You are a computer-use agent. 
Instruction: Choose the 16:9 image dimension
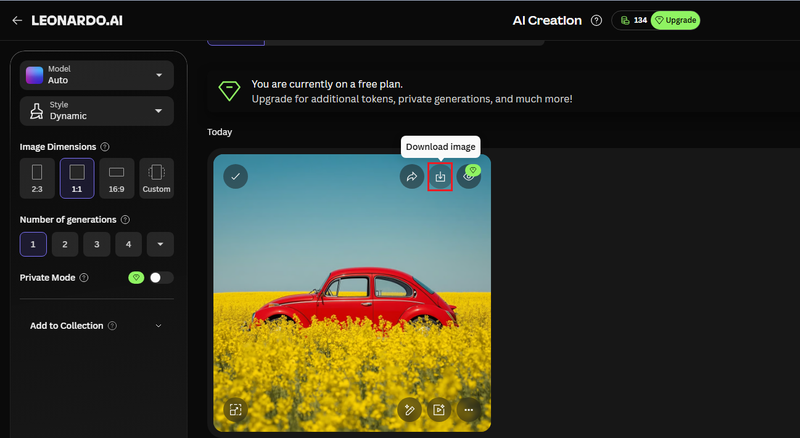point(116,178)
